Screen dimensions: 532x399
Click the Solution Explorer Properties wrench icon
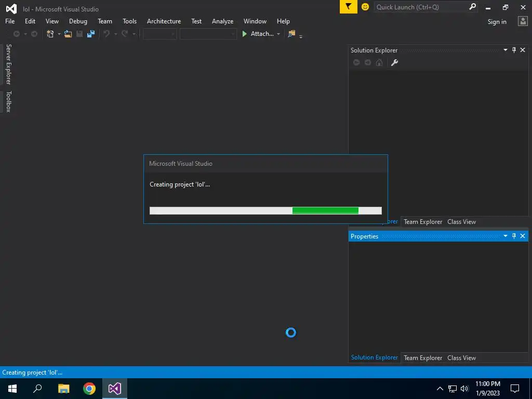click(394, 62)
